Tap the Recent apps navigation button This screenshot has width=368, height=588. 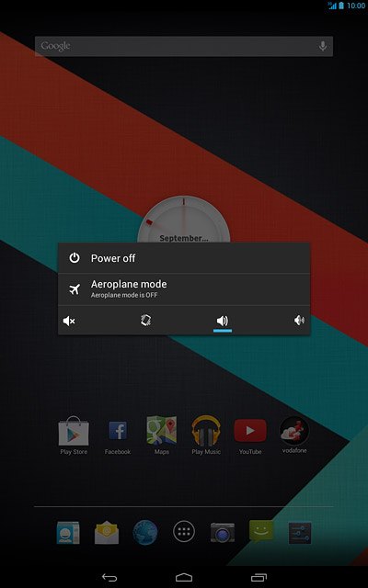click(x=259, y=577)
